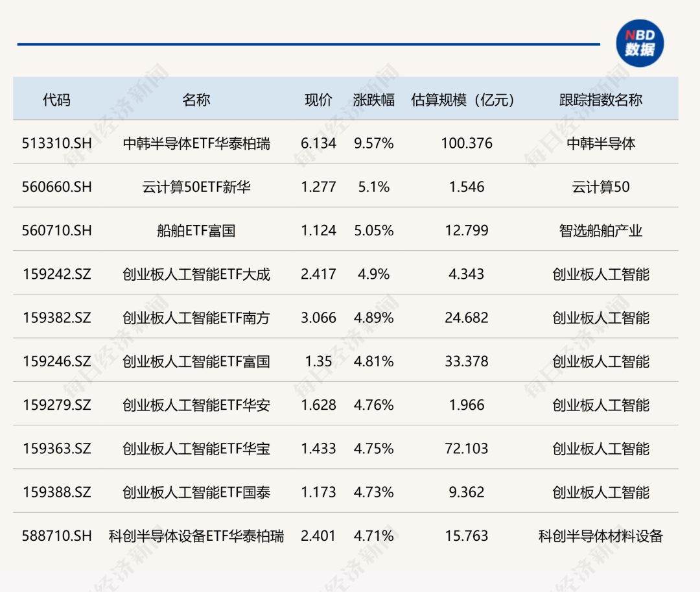Click the 4.75% change value

tap(374, 448)
